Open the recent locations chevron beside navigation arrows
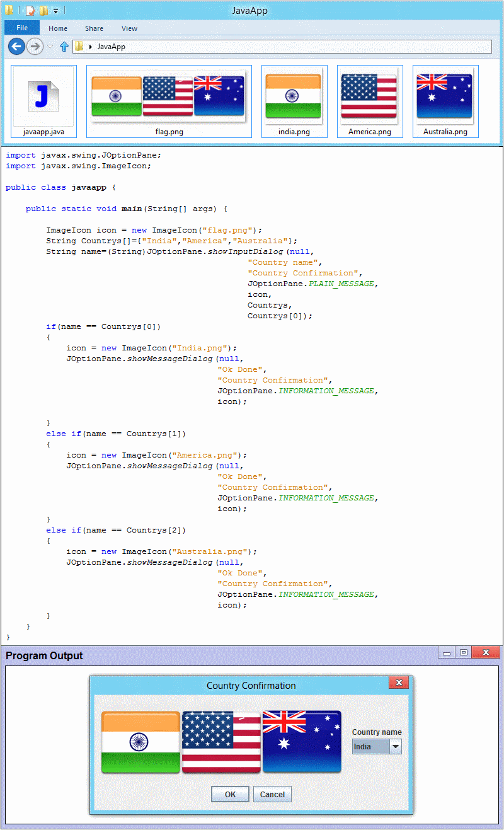The height and width of the screenshot is (830, 504). pyautogui.click(x=50, y=47)
